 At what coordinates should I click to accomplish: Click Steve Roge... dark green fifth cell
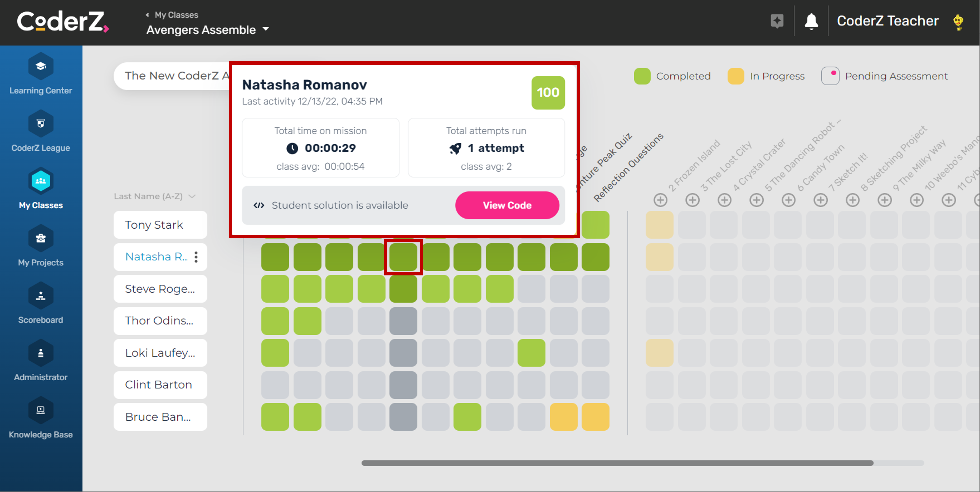pos(403,289)
